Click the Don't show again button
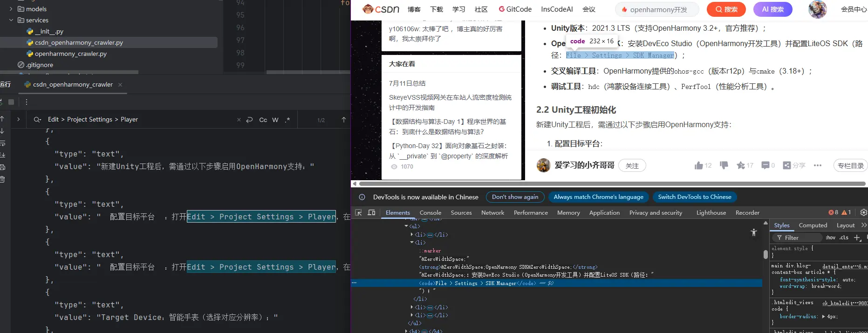This screenshot has height=333, width=868. pyautogui.click(x=515, y=197)
